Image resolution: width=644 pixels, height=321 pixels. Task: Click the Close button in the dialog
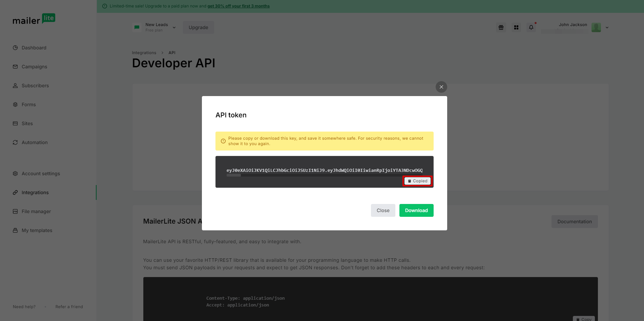(383, 210)
